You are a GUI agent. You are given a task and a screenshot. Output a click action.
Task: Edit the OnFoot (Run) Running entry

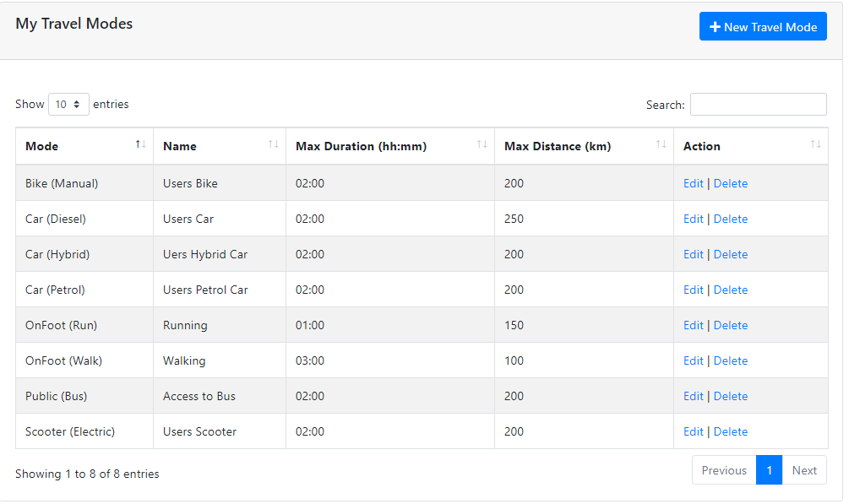693,325
